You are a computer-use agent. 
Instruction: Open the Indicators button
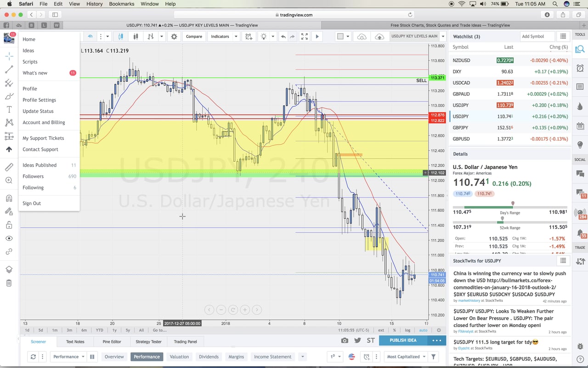tap(220, 36)
